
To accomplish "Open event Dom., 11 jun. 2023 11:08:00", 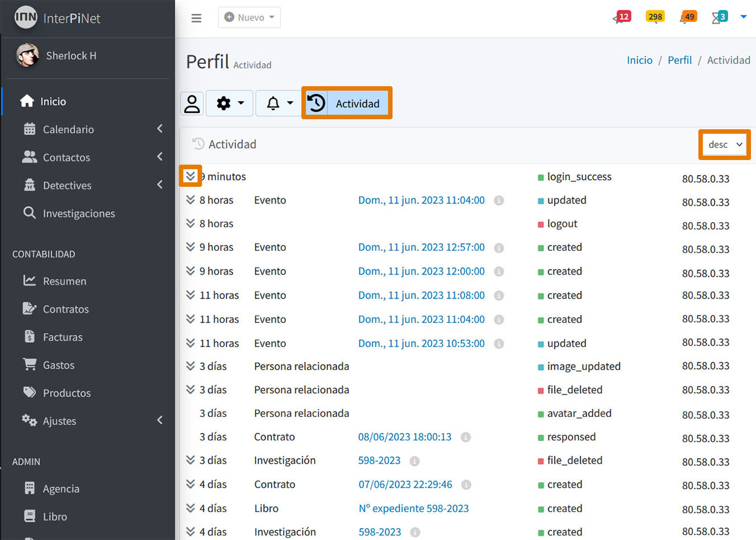I will [x=421, y=295].
